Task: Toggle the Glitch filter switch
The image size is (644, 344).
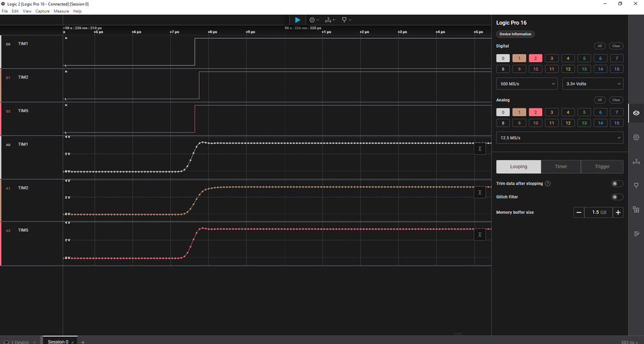Action: pyautogui.click(x=616, y=197)
